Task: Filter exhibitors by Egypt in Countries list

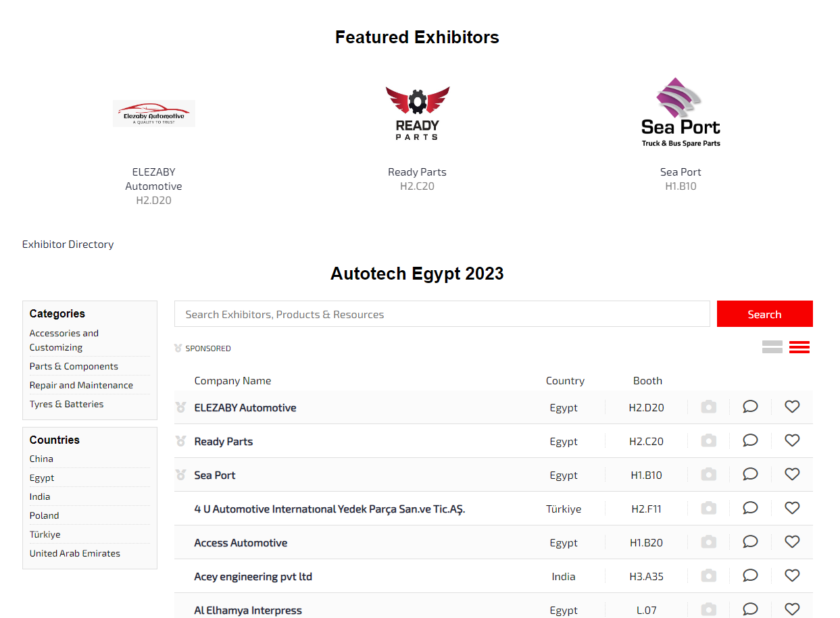Action: 42,478
